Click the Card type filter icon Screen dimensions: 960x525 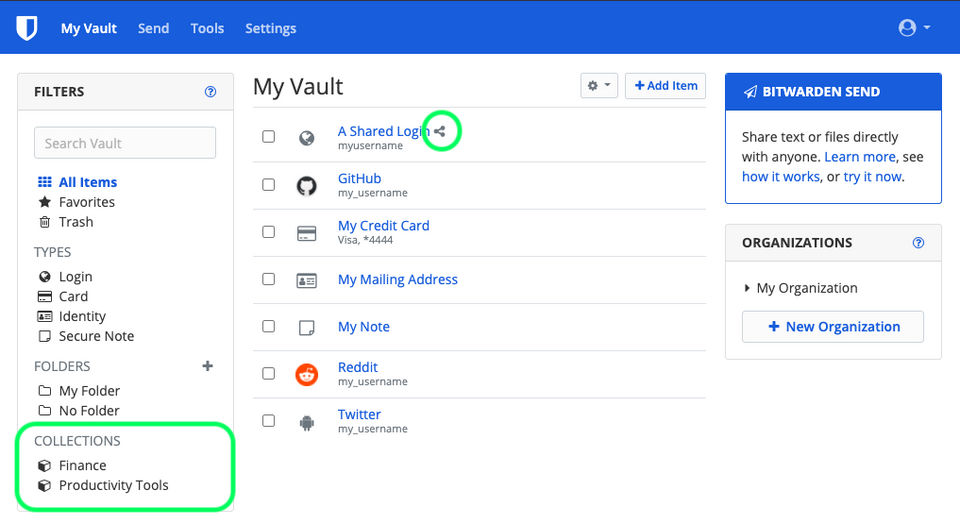point(45,297)
